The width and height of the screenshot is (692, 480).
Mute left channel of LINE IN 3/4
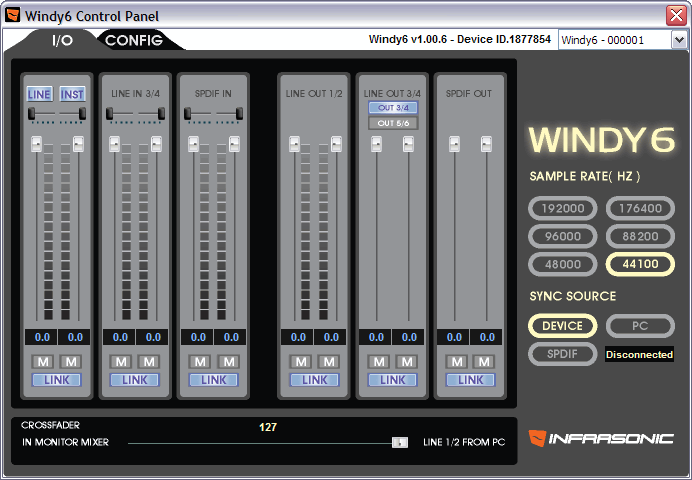121,362
